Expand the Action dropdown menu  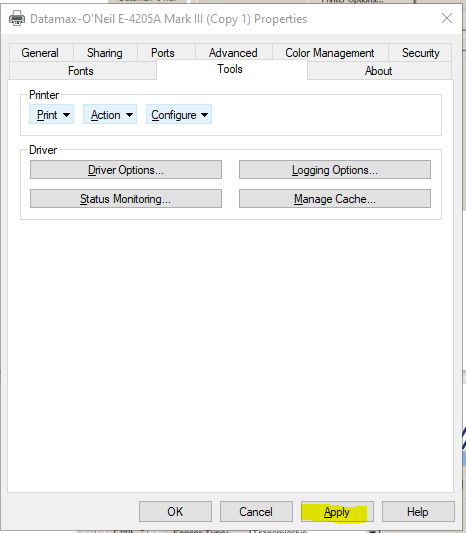coord(110,115)
